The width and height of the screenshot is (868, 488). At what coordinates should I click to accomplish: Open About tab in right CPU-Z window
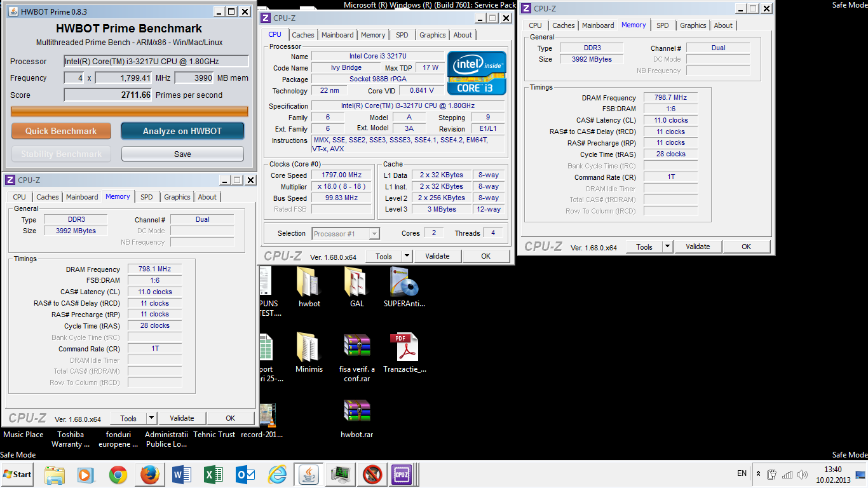click(723, 25)
